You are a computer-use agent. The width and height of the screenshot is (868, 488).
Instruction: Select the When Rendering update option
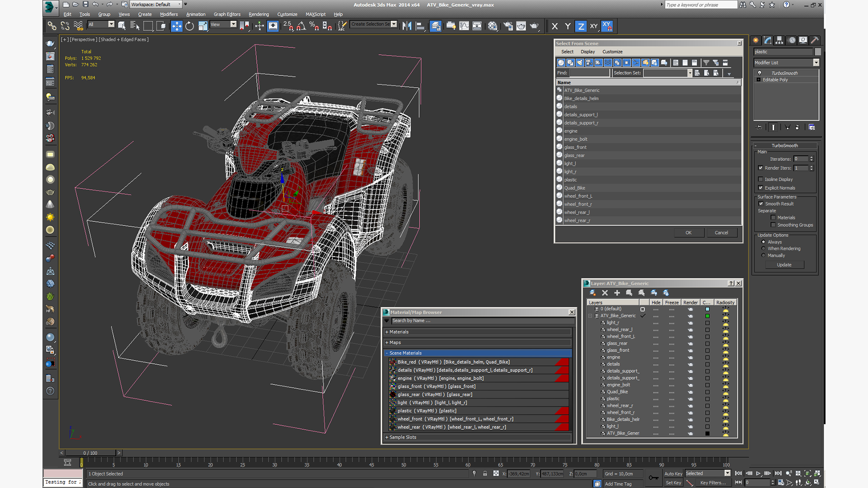(764, 249)
